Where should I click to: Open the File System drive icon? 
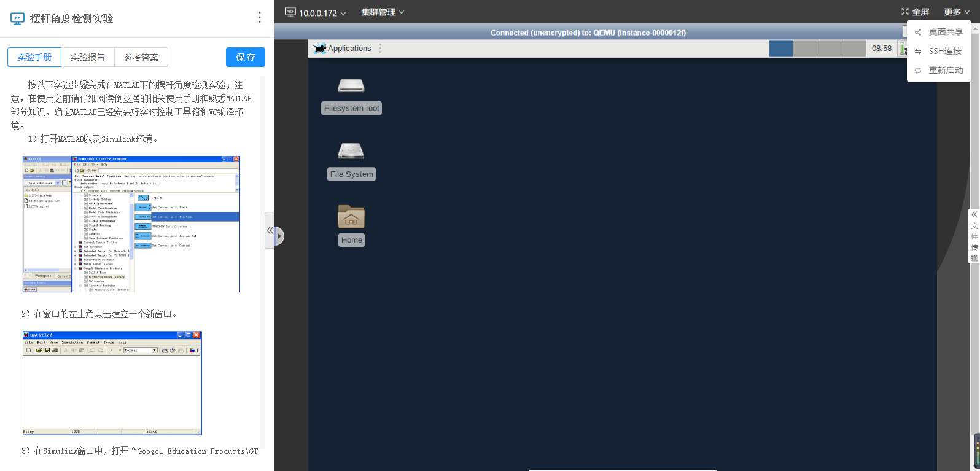point(351,151)
